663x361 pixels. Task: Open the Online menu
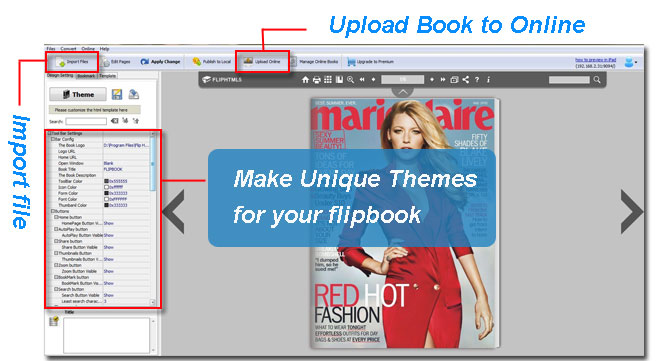pos(88,49)
